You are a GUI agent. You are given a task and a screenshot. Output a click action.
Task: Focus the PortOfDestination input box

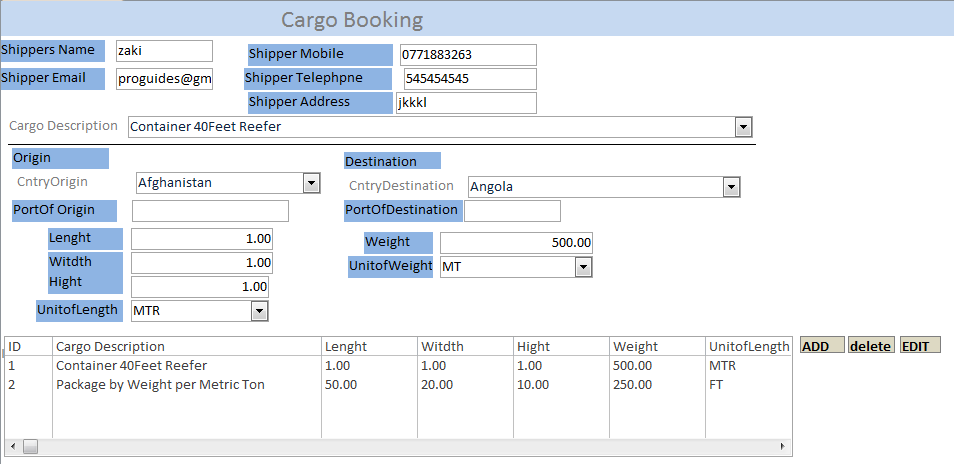(x=512, y=211)
